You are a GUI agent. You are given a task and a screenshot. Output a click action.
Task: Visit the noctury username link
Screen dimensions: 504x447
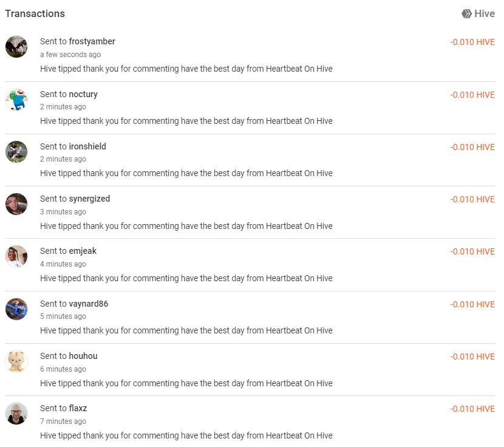coord(83,94)
